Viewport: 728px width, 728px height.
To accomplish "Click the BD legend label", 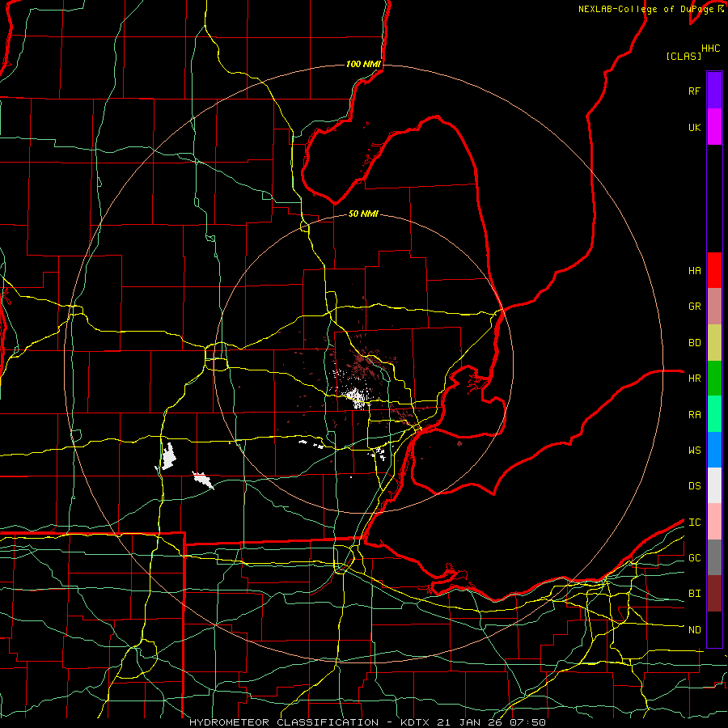I will [694, 343].
